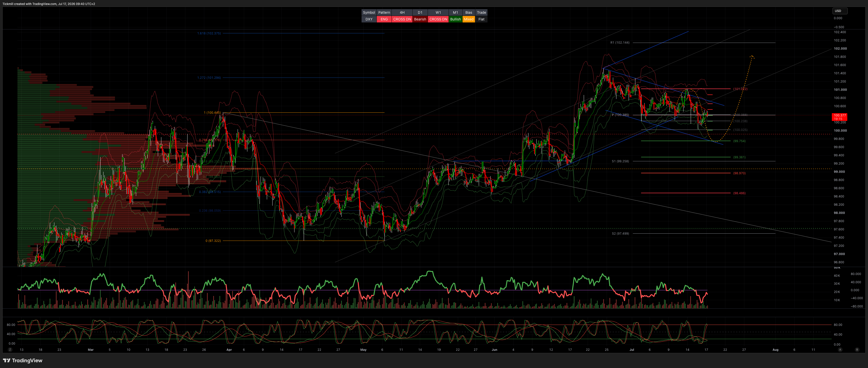Screen dimensions: 868x368
Task: Click the Z timezone icon on time axis
Action: click(10, 350)
